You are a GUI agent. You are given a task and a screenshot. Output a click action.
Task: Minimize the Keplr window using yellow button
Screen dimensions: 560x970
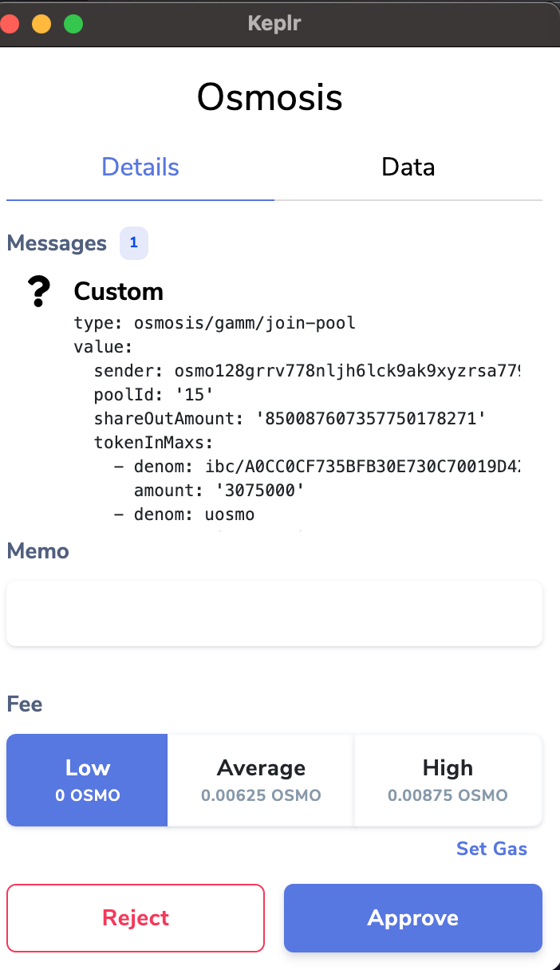41,24
